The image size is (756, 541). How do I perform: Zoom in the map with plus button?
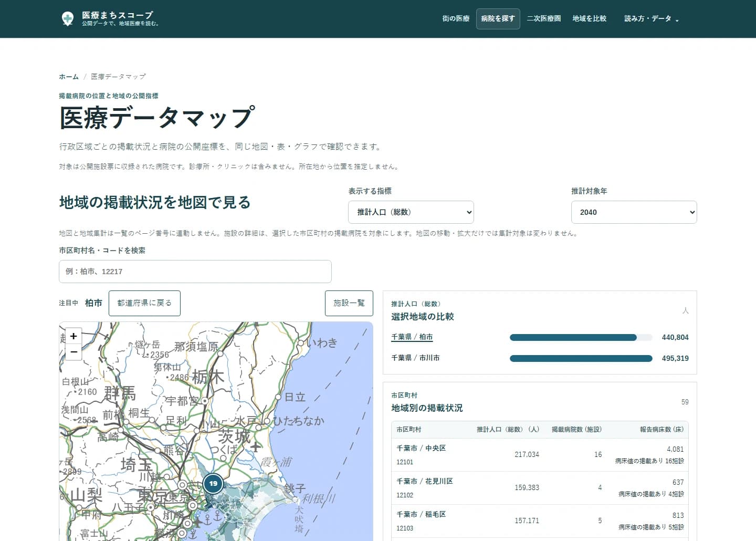click(73, 336)
